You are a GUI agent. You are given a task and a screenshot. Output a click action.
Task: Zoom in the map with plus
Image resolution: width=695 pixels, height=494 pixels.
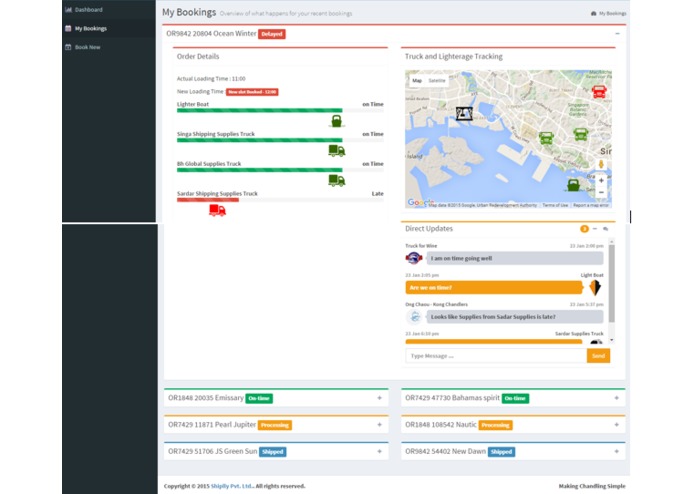pyautogui.click(x=601, y=180)
